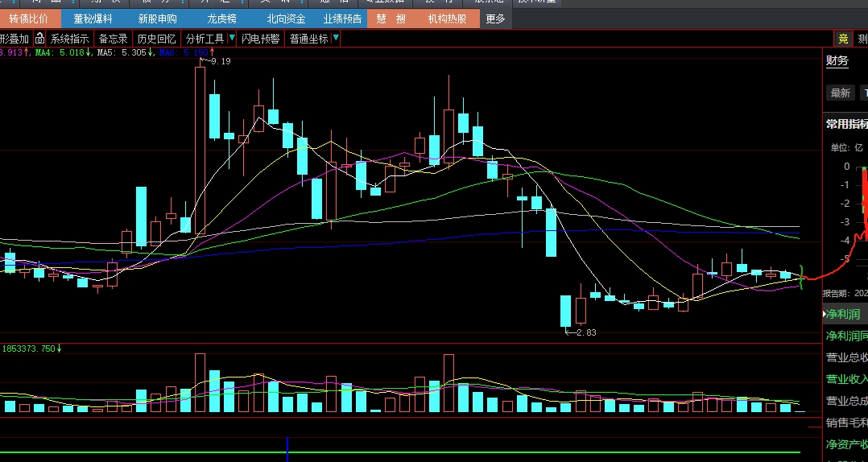Click the 系统指示 toolbar button

tap(70, 39)
